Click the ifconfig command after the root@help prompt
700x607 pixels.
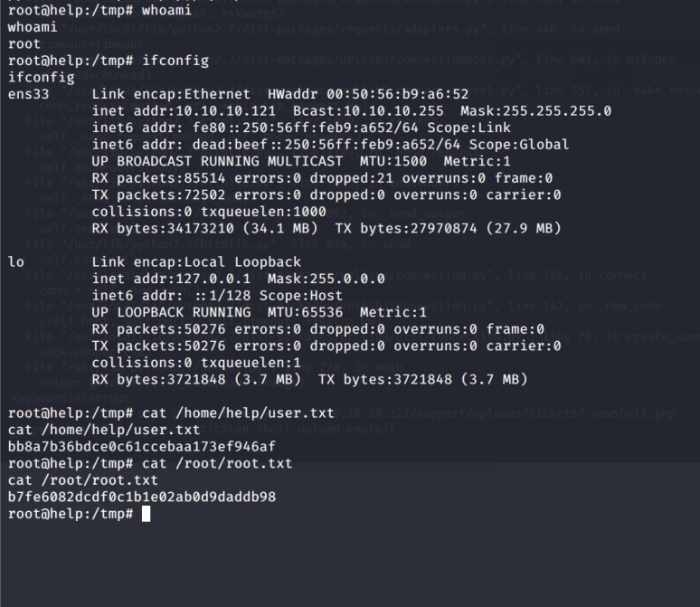[x=175, y=61]
